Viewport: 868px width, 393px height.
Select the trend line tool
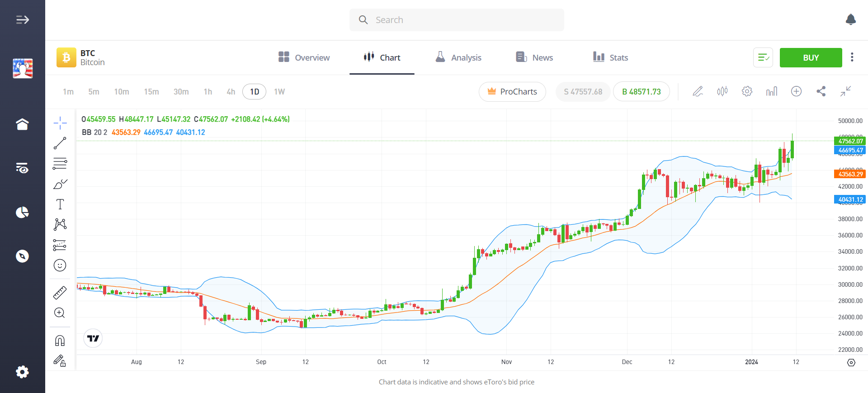tap(60, 143)
